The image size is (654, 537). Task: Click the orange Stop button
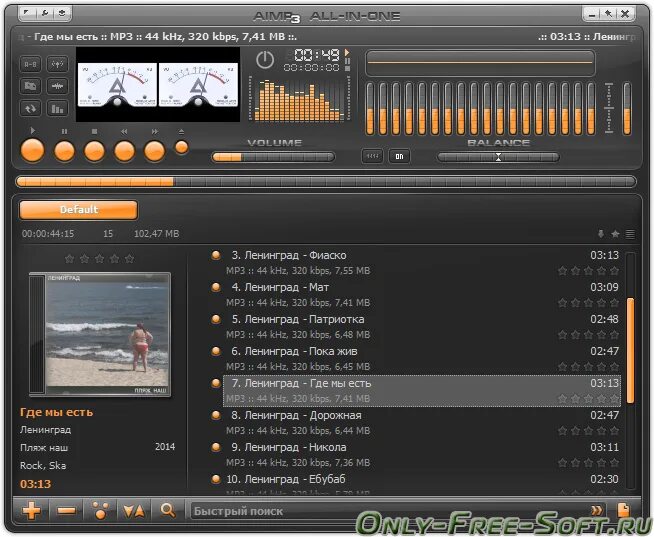[x=94, y=151]
